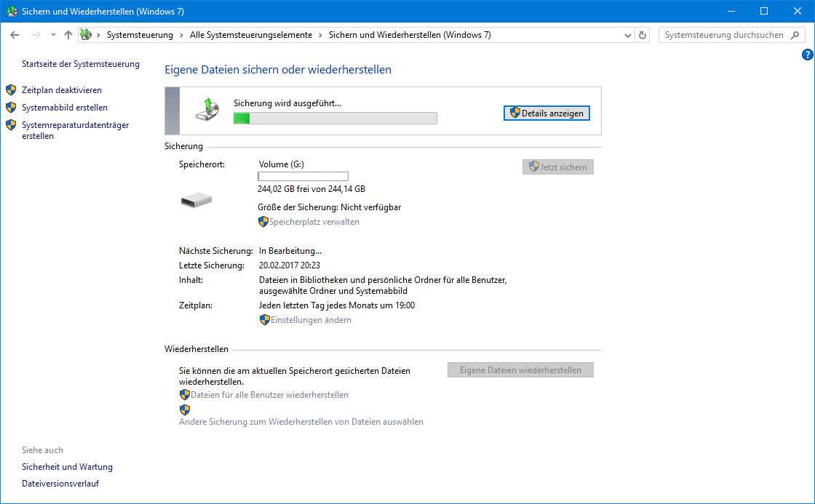Click shield icon beside Systemabbild erstellen
Viewport: 815px width, 504px height.
(11, 108)
